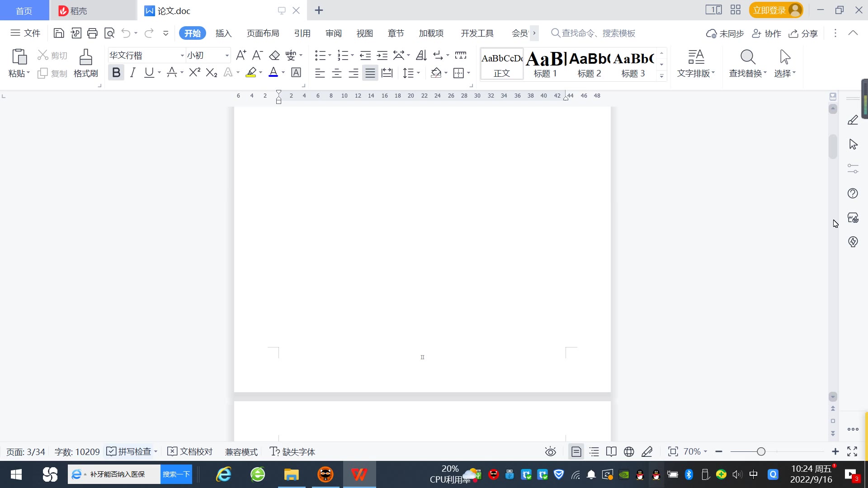Decrease font size with A- icon
The image size is (868, 488).
click(257, 55)
